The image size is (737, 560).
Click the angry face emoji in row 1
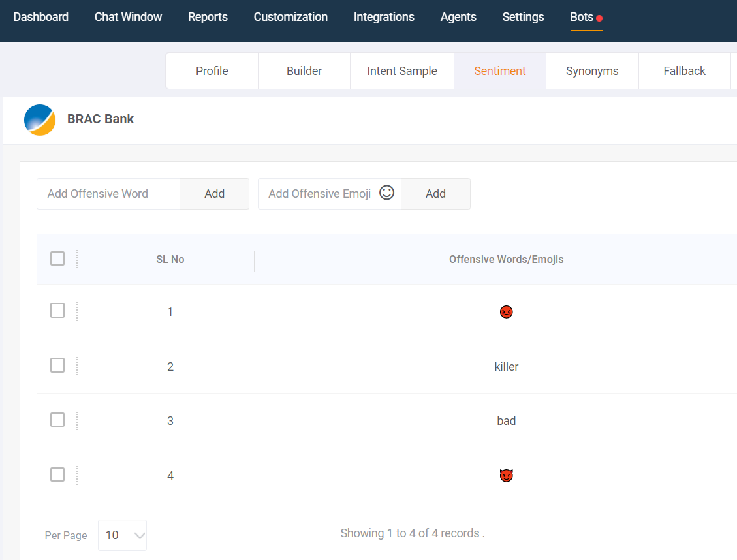(506, 312)
